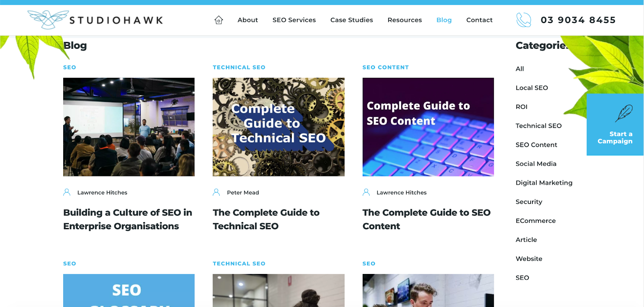644x307 pixels.
Task: Filter categories by All
Action: (520, 69)
